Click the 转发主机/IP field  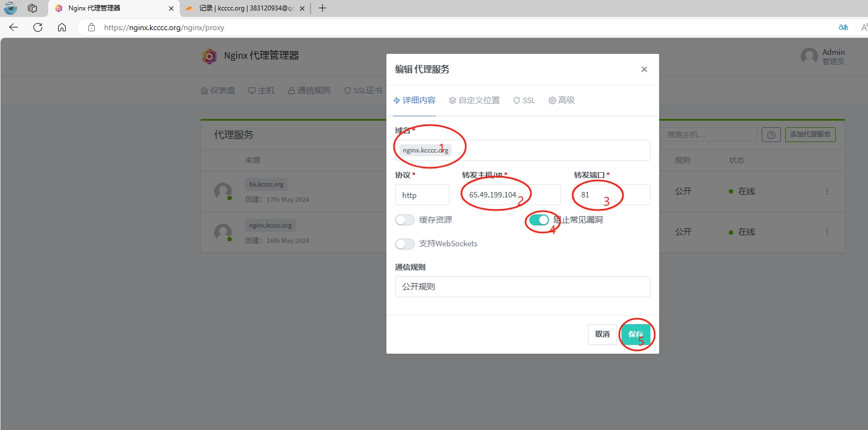[x=512, y=195]
